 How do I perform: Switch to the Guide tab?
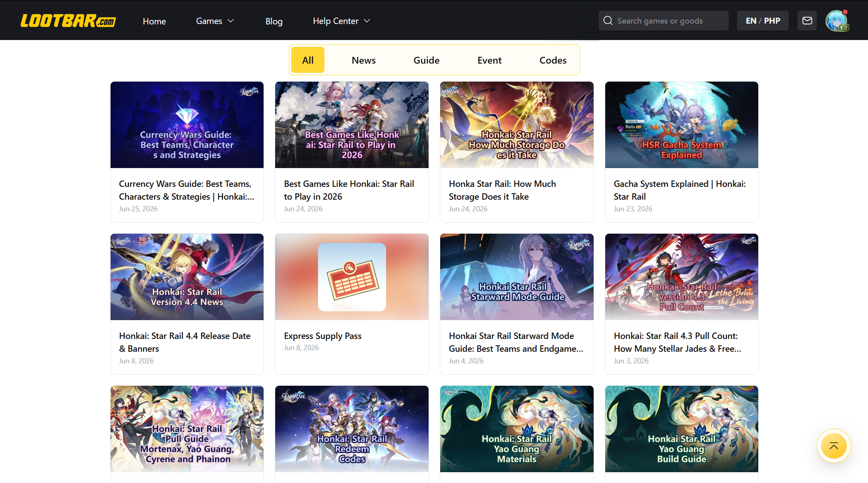coord(427,60)
